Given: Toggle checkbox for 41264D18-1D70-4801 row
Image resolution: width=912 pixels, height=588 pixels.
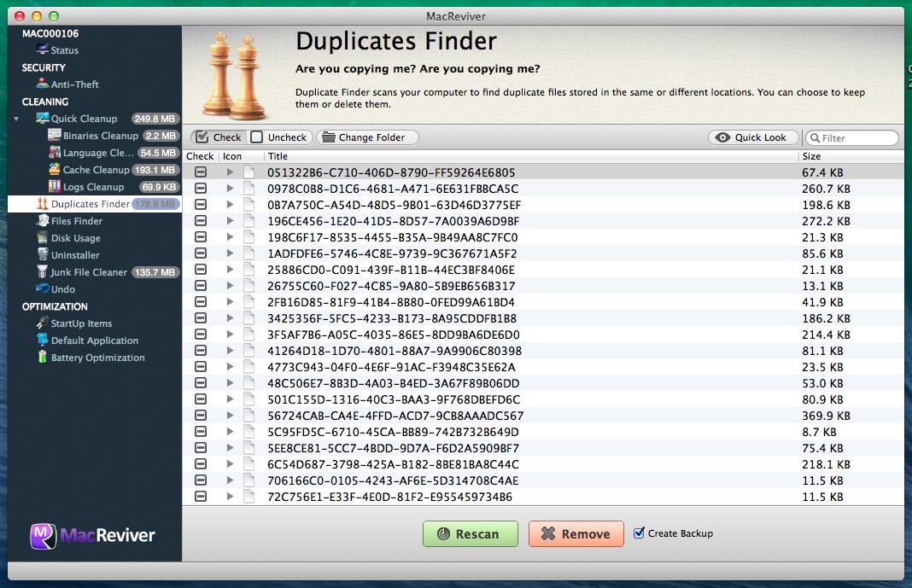Looking at the screenshot, I should coord(201,351).
